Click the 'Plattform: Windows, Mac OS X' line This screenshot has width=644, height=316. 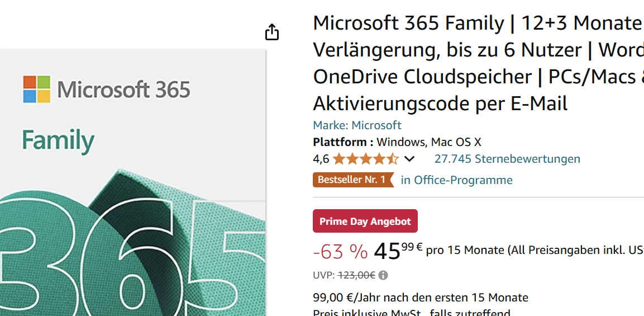397,142
